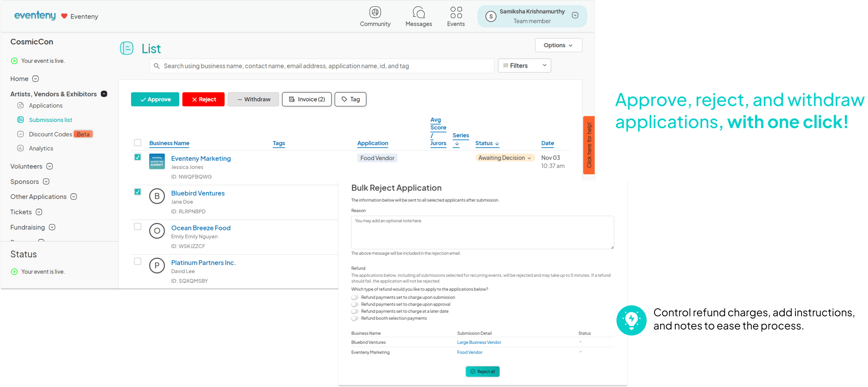868x387 pixels.
Task: Expand the Volunteers sidebar section
Action: pyautogui.click(x=49, y=166)
